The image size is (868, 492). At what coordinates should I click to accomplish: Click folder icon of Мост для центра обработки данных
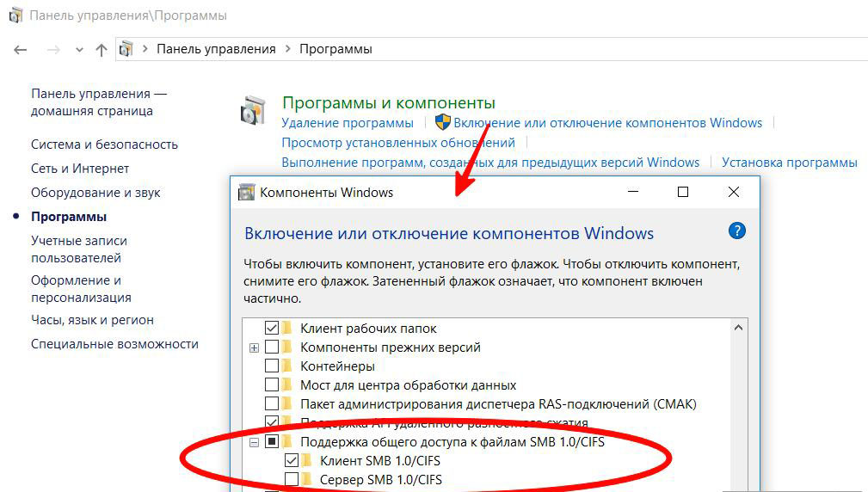pyautogui.click(x=286, y=384)
